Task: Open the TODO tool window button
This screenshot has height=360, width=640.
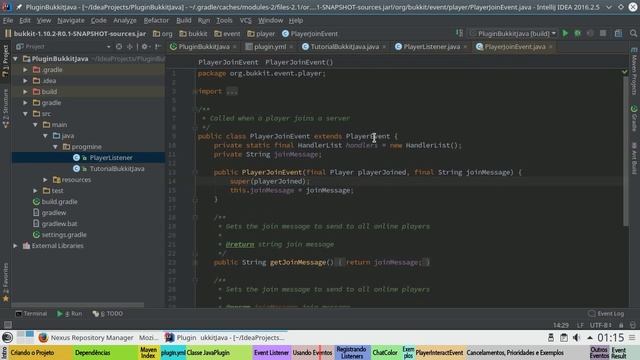Action: [x=108, y=313]
